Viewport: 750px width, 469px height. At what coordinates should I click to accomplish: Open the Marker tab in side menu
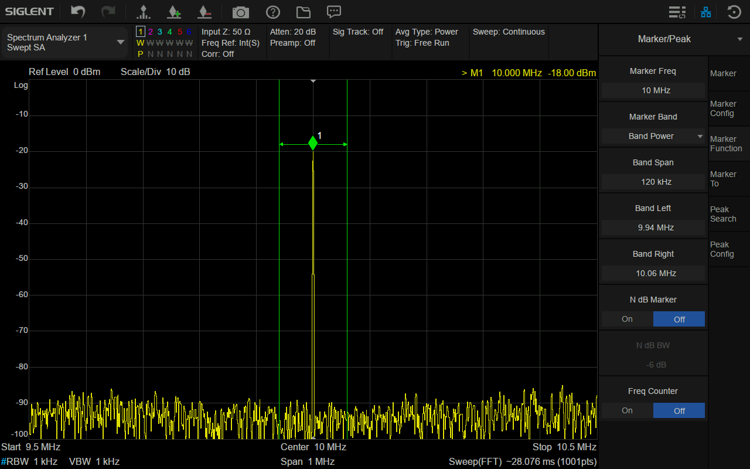pos(728,73)
